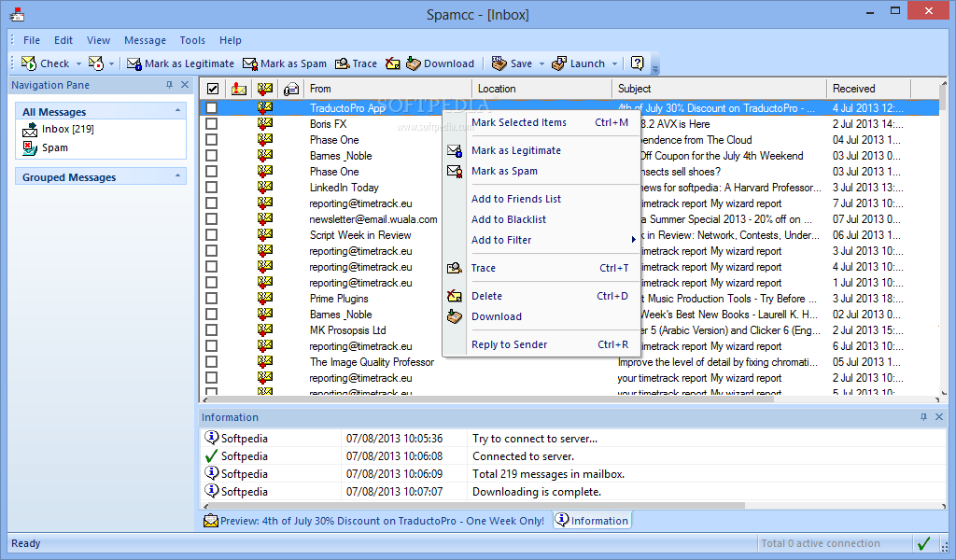Viewport: 956px width, 560px height.
Task: Expand Add to Filter submenu
Action: pos(541,240)
